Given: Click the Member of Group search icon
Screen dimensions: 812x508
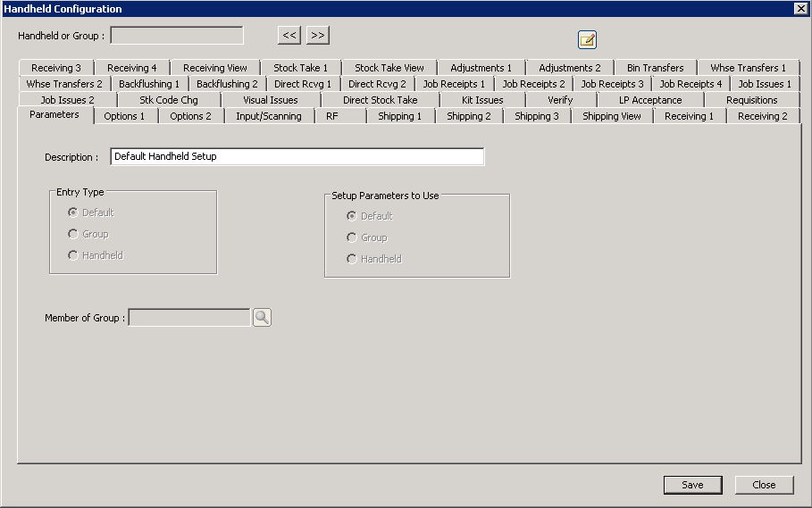Looking at the screenshot, I should tap(262, 317).
